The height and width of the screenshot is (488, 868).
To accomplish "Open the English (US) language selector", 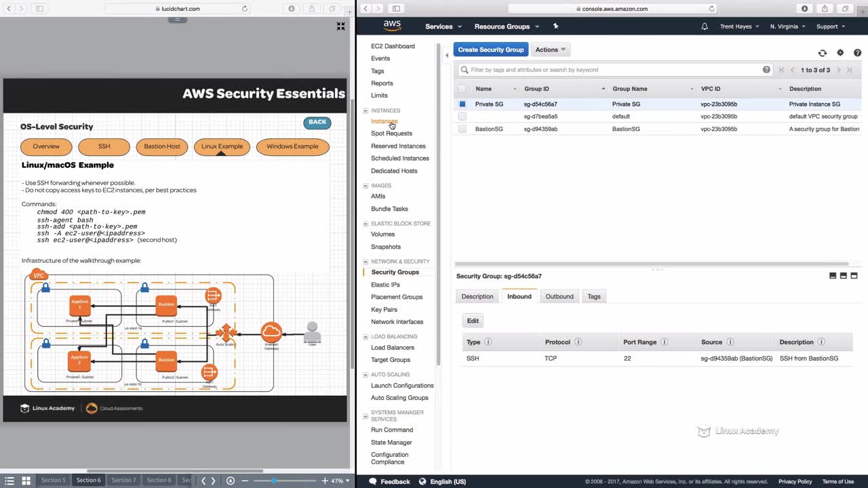I will [442, 482].
